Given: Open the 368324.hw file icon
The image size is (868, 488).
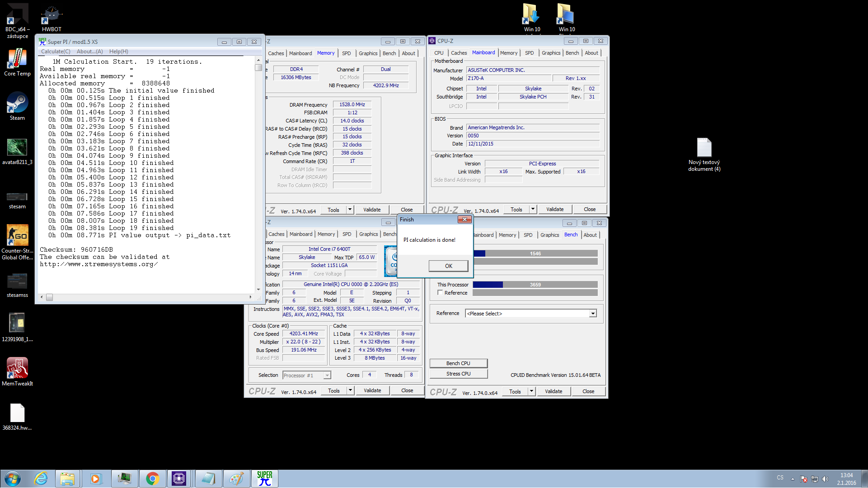Looking at the screenshot, I should click(x=17, y=413).
